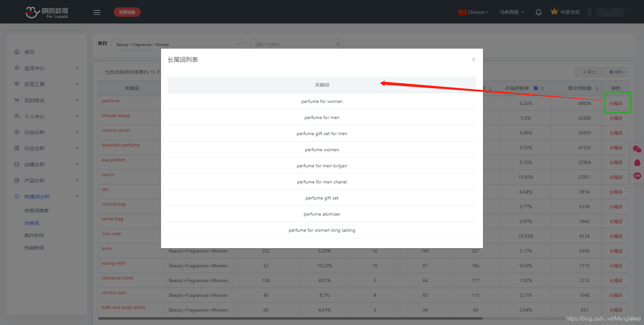Screen dimensions: 644x325
Task: Click the hamburger menu icon
Action: point(97,12)
